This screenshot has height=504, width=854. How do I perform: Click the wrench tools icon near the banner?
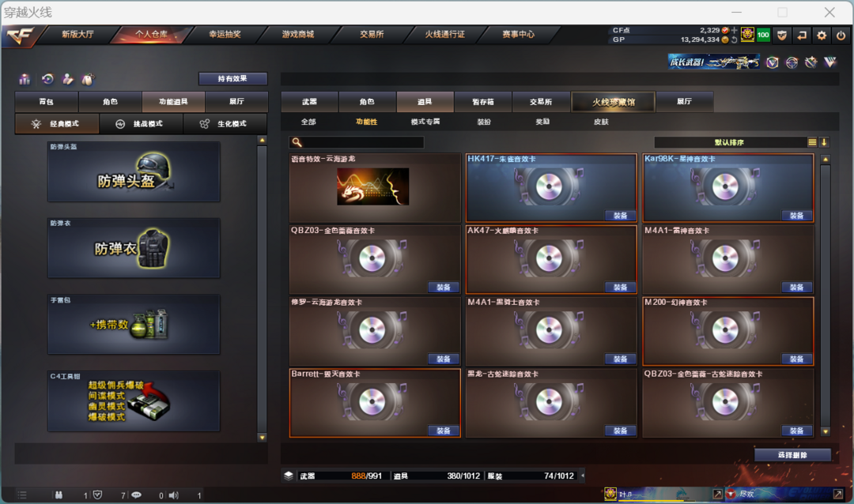[x=811, y=62]
